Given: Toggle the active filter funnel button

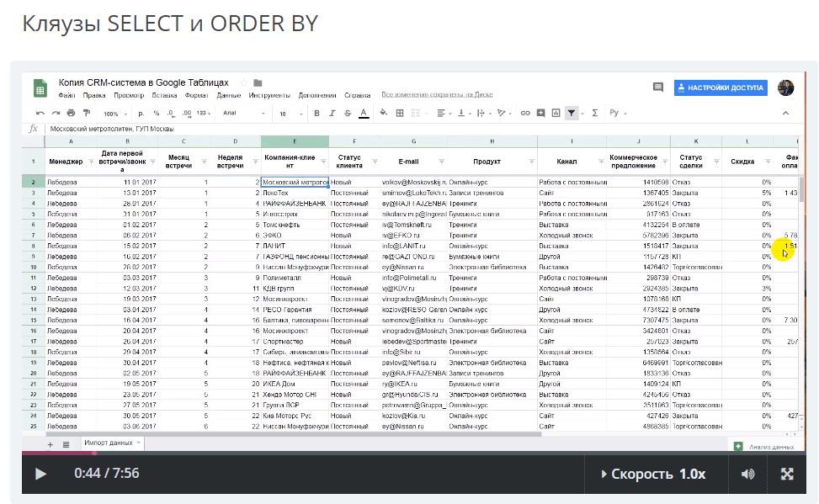Looking at the screenshot, I should coord(572,113).
